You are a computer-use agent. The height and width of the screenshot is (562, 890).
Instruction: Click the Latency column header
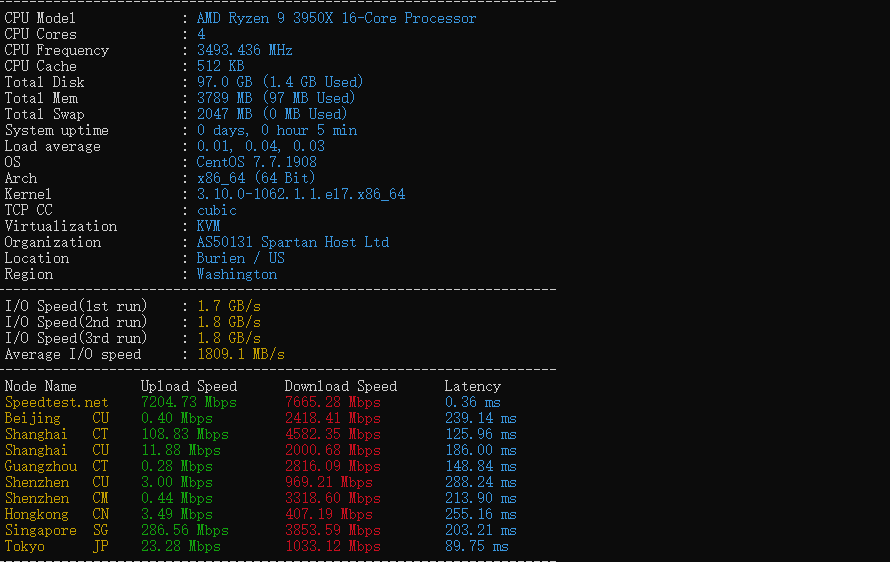pos(472,386)
